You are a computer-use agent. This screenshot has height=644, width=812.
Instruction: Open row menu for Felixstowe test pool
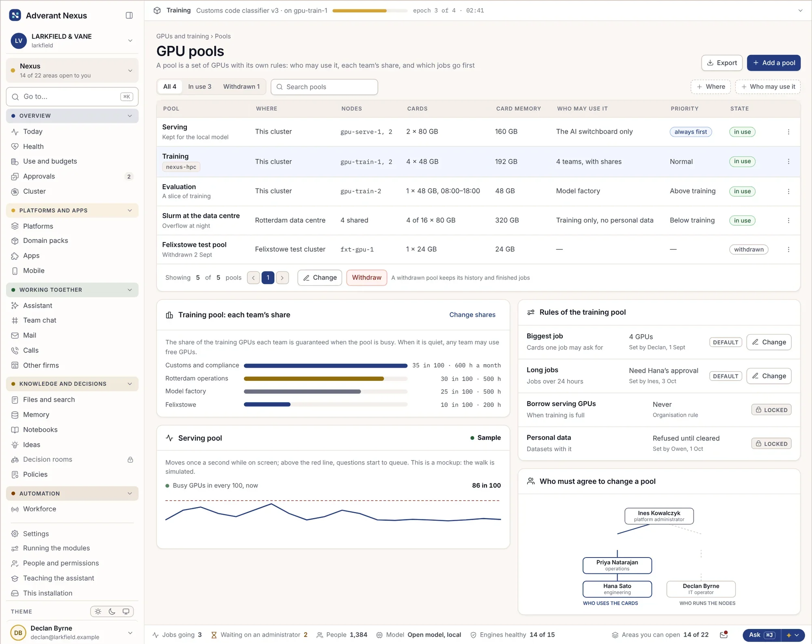[x=788, y=250]
